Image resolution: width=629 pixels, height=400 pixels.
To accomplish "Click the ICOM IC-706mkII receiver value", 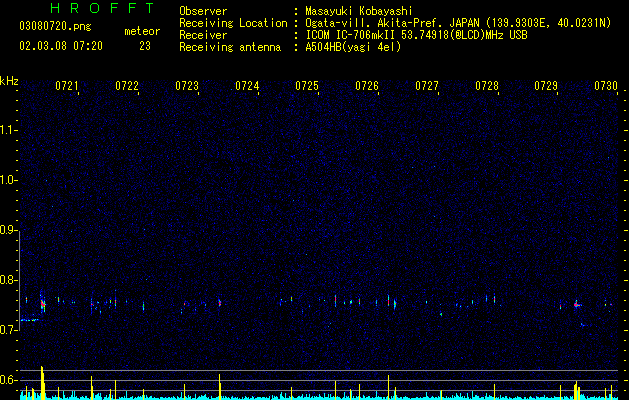I will [x=416, y=35].
